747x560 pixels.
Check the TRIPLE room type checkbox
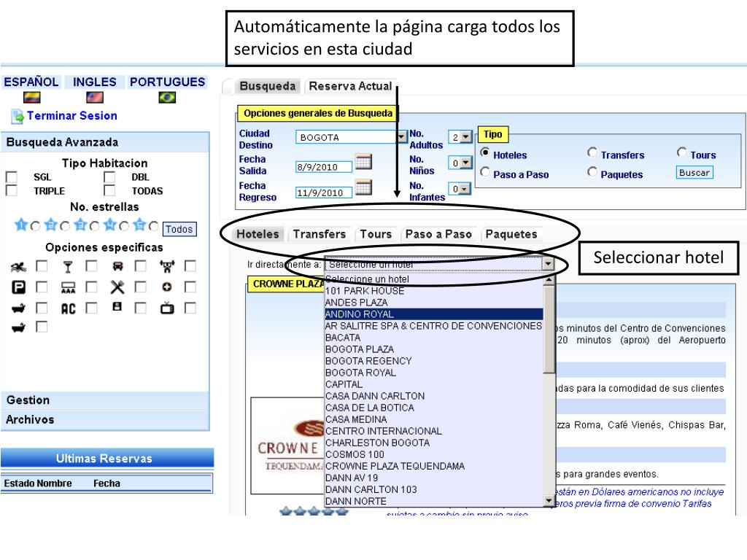(11, 190)
